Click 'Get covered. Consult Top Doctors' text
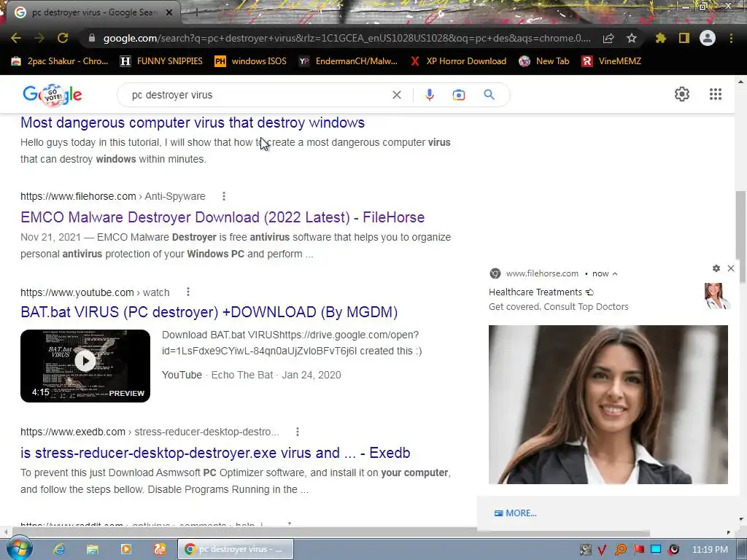 click(x=558, y=307)
